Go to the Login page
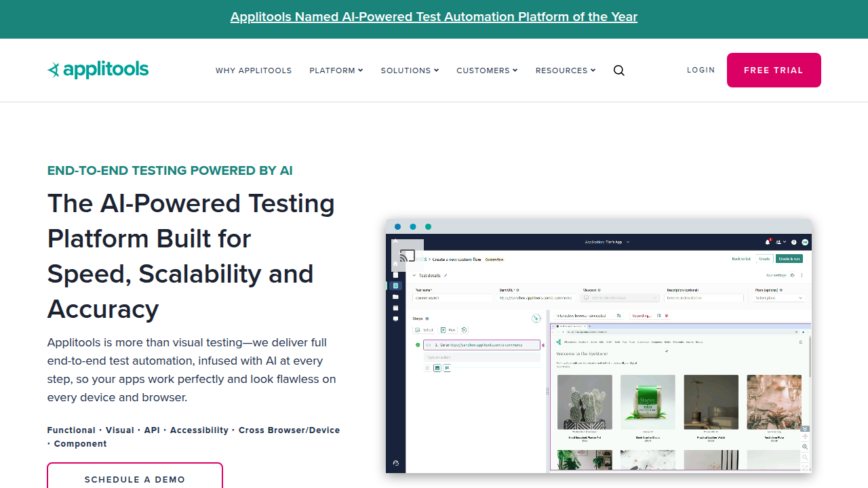Screen dimensions: 868x488 pyautogui.click(x=701, y=70)
